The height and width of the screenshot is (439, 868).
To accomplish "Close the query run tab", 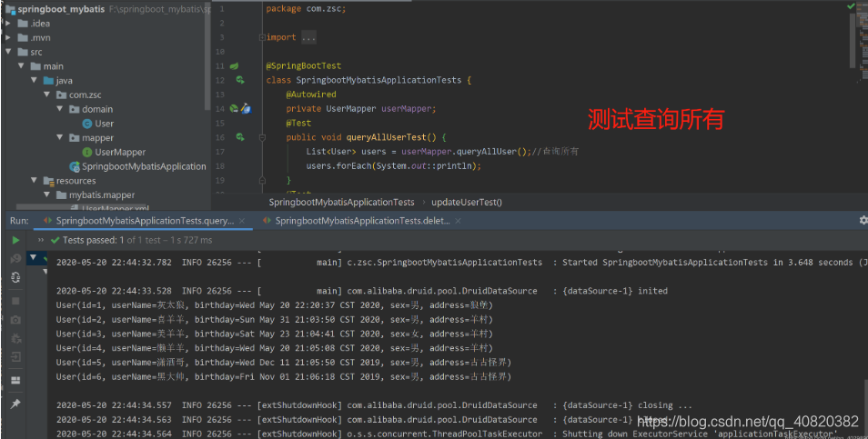I will (x=242, y=221).
